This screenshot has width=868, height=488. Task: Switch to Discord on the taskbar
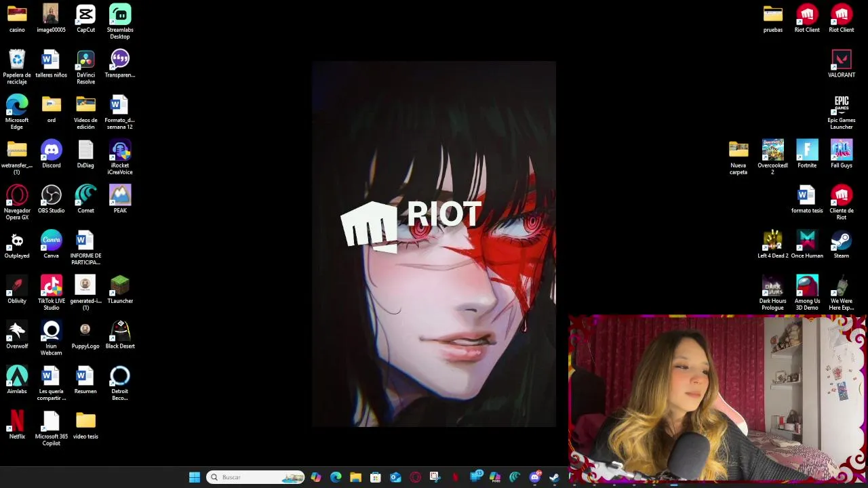point(535,477)
